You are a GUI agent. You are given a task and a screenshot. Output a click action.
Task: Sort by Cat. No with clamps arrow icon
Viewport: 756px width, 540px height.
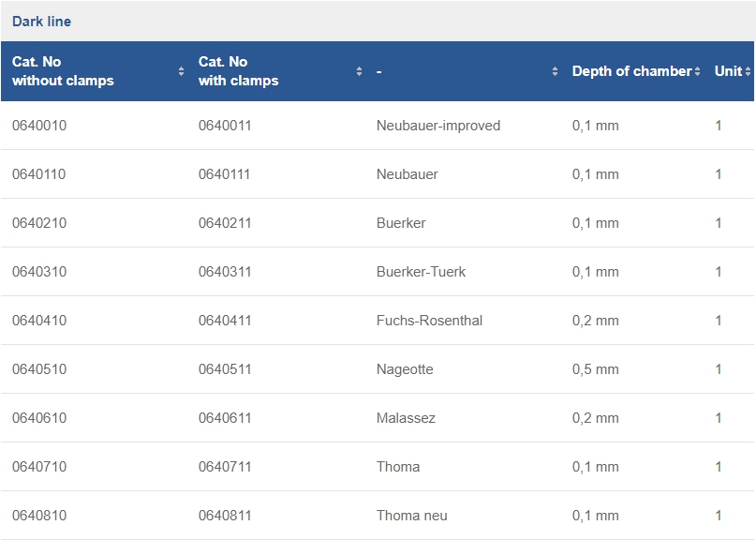[x=359, y=71]
